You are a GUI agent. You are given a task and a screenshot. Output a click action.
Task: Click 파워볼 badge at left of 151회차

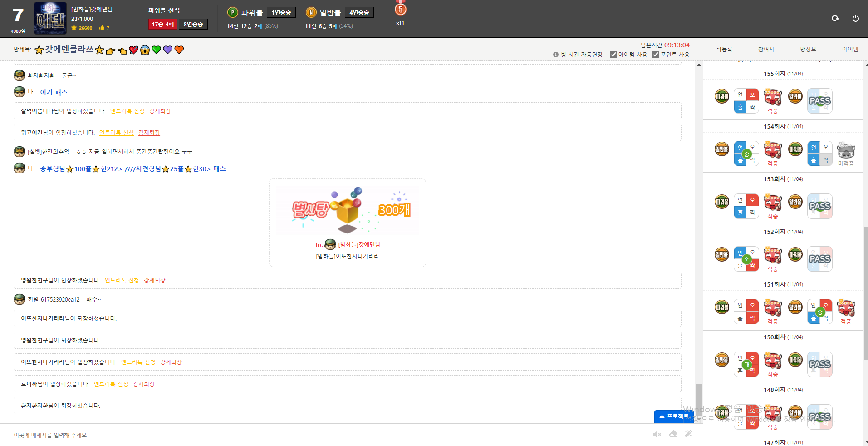coord(722,307)
